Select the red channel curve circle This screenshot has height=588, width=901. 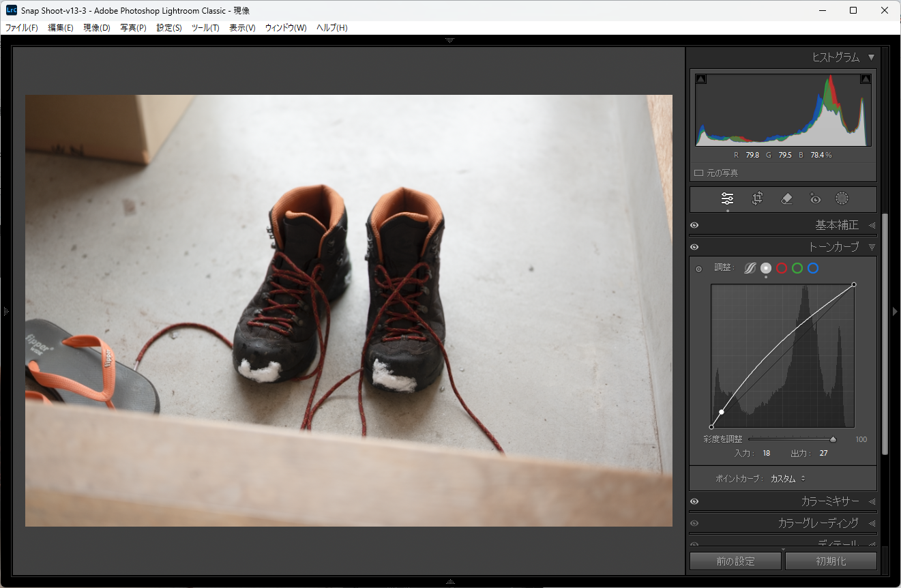point(782,268)
